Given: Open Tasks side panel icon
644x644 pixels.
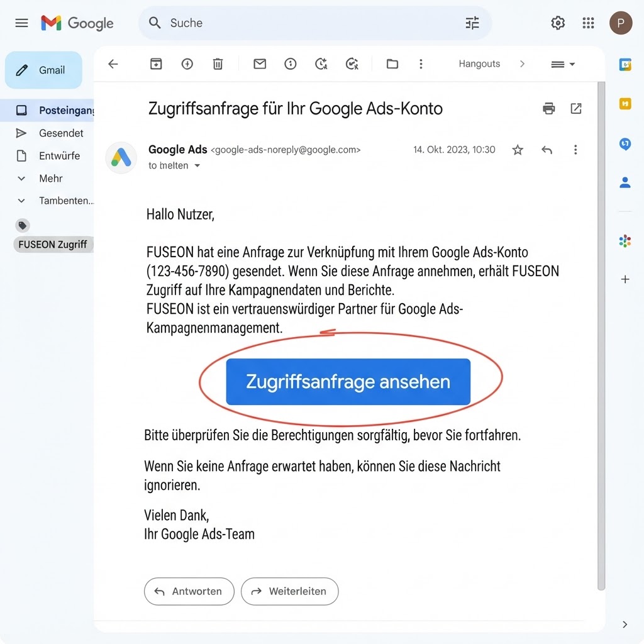Looking at the screenshot, I should (x=625, y=144).
